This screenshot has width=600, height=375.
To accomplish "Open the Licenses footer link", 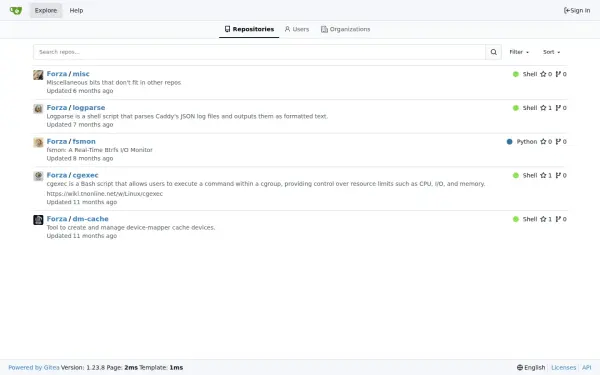I will pos(563,367).
